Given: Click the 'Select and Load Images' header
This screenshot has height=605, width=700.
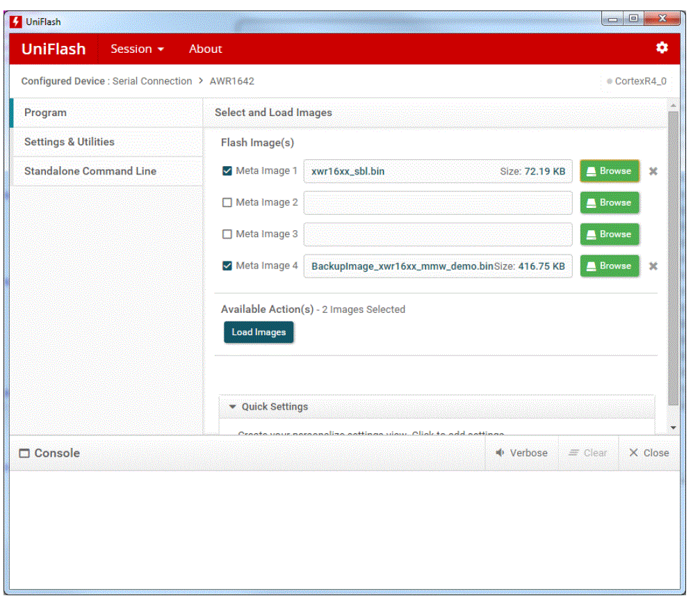Looking at the screenshot, I should (273, 113).
